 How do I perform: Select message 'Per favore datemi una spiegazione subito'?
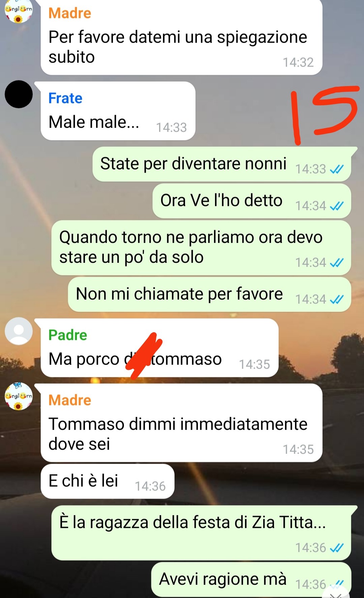(181, 37)
